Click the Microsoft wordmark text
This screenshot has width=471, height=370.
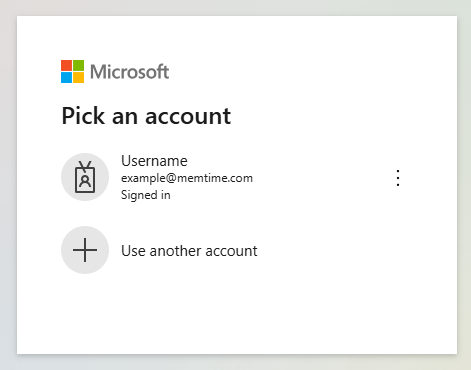tap(129, 72)
